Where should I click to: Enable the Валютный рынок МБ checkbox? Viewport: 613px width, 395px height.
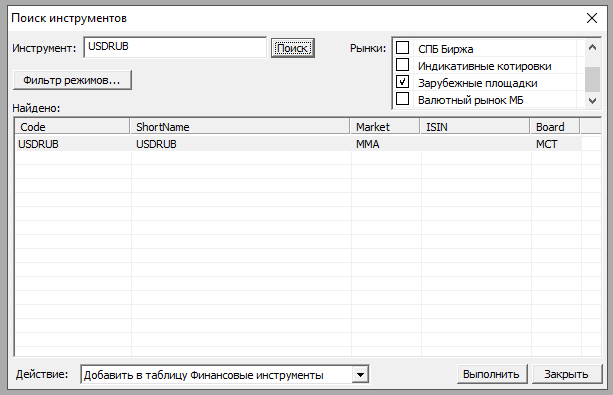pyautogui.click(x=403, y=99)
